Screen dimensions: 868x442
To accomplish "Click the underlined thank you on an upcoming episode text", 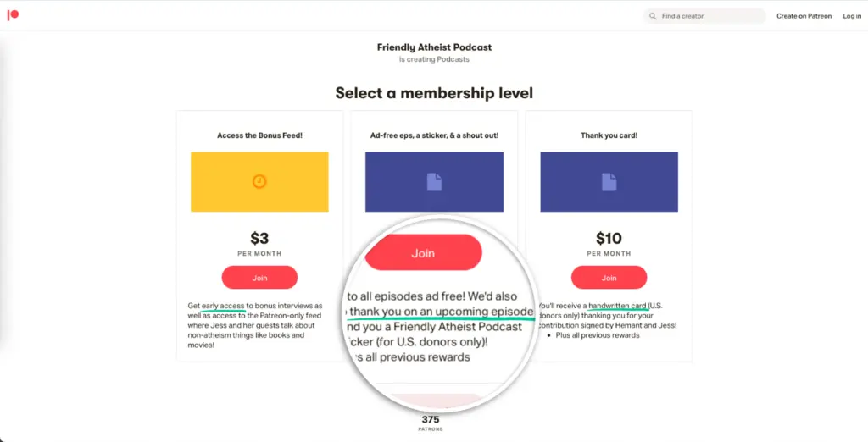I will pyautogui.click(x=441, y=312).
